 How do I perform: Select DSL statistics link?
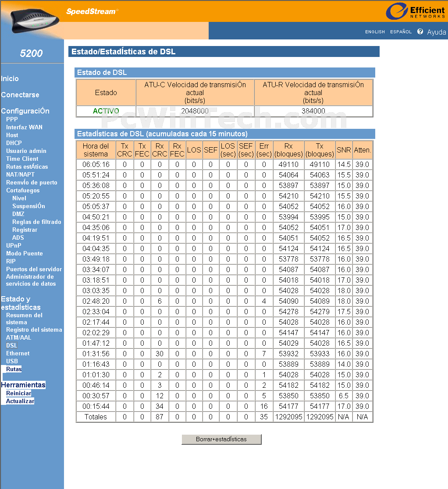coord(11,345)
